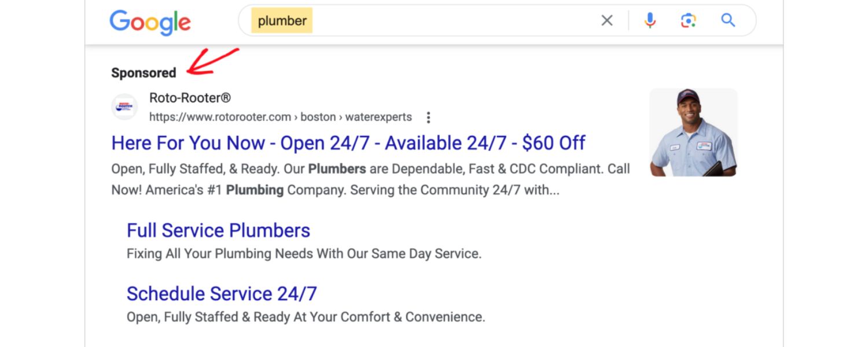Image resolution: width=868 pixels, height=347 pixels.
Task: Click the waterexperts breadcrumb segment
Action: click(379, 117)
